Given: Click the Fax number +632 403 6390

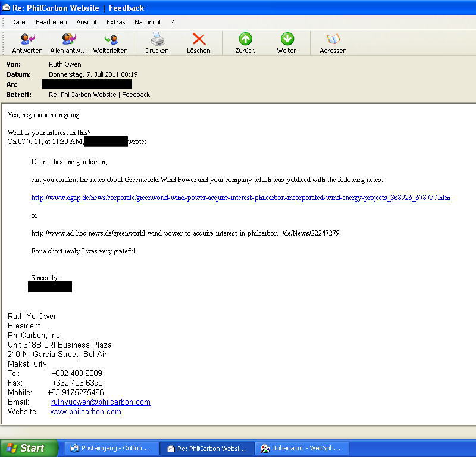Looking at the screenshot, I should coord(77,383).
